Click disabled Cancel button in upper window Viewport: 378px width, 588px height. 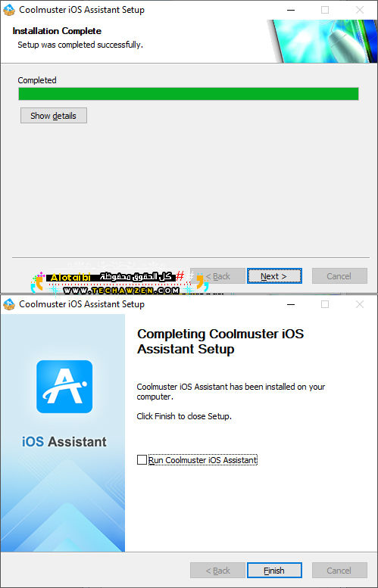(x=339, y=276)
